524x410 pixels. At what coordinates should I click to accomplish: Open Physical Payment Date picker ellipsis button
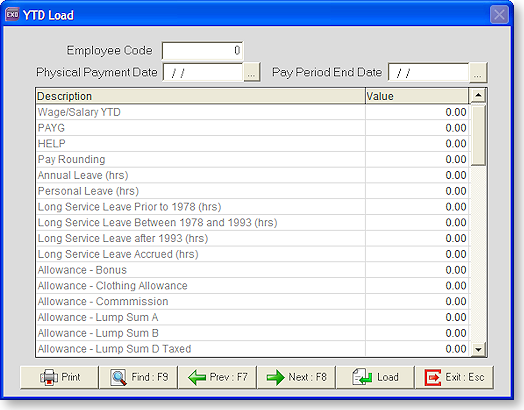pos(252,72)
